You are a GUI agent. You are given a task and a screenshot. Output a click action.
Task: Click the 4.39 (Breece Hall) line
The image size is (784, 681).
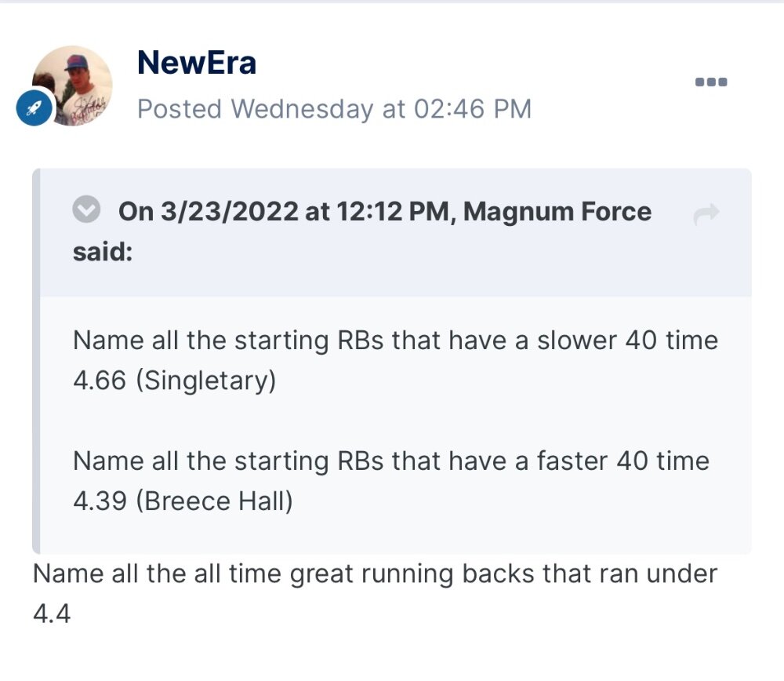(183, 501)
